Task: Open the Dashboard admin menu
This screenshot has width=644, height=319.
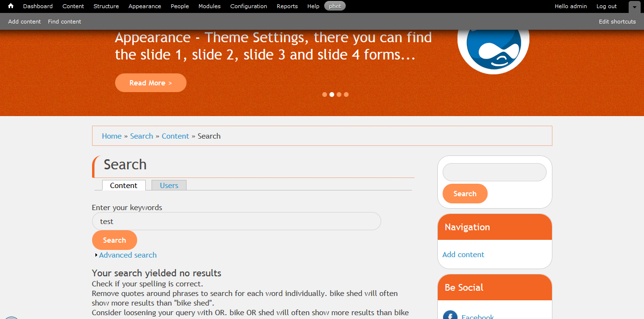Action: coord(38,6)
